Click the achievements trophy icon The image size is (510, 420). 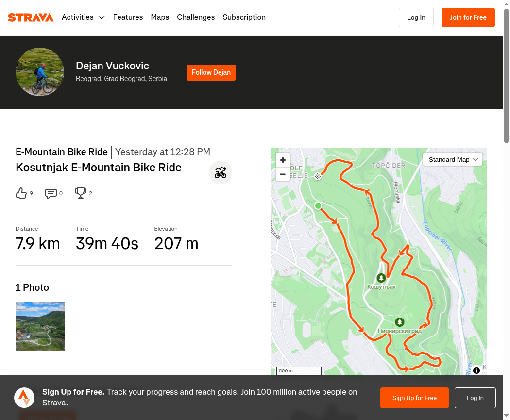[81, 193]
